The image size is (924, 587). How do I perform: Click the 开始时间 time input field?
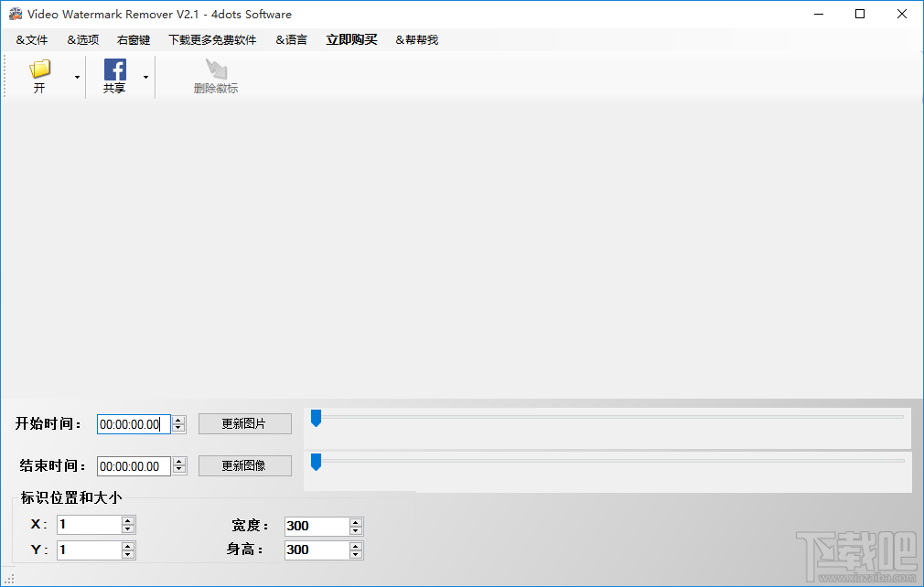click(133, 423)
